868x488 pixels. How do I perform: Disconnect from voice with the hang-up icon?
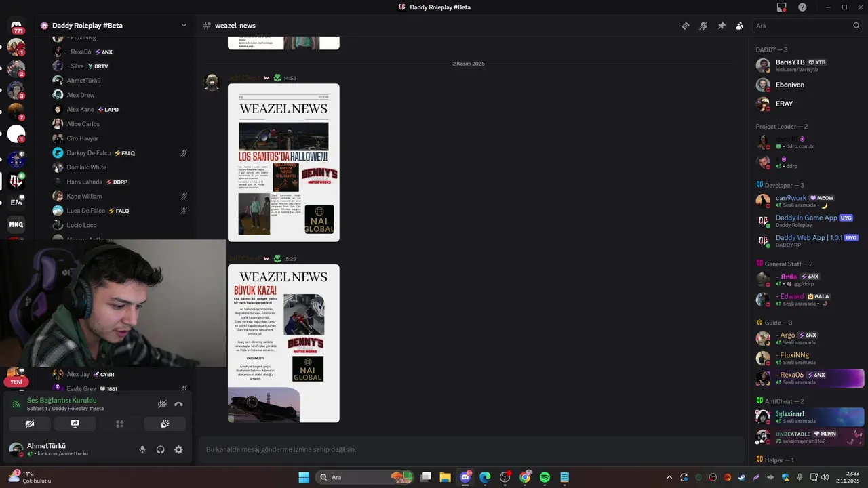click(x=178, y=404)
